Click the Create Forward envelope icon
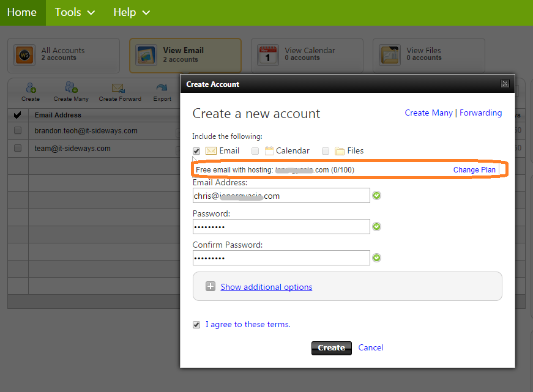533x392 pixels. pyautogui.click(x=119, y=89)
